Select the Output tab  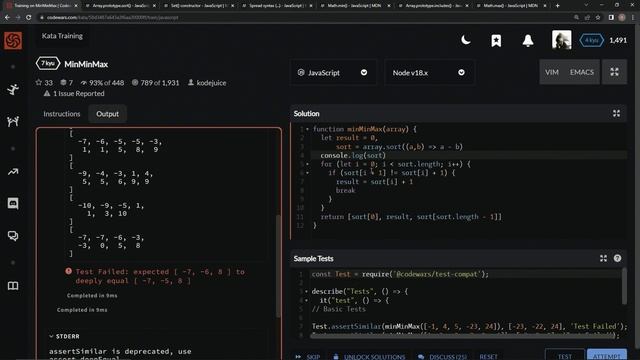click(x=107, y=114)
